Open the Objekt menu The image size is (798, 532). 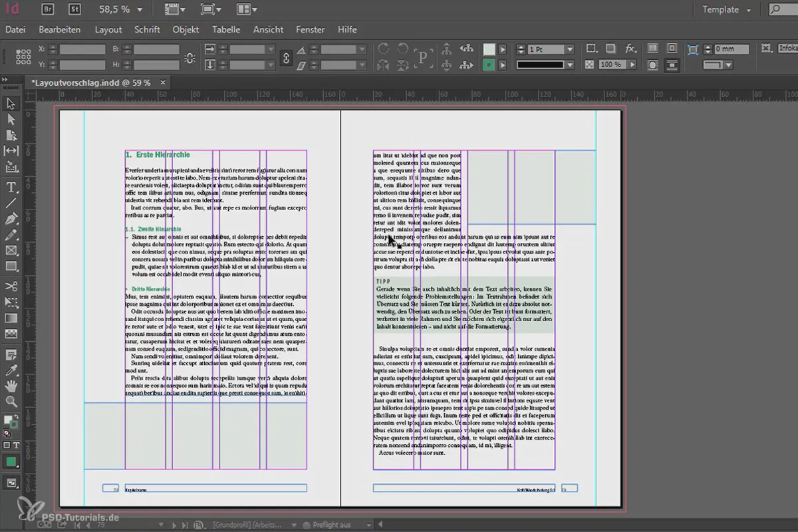click(186, 30)
